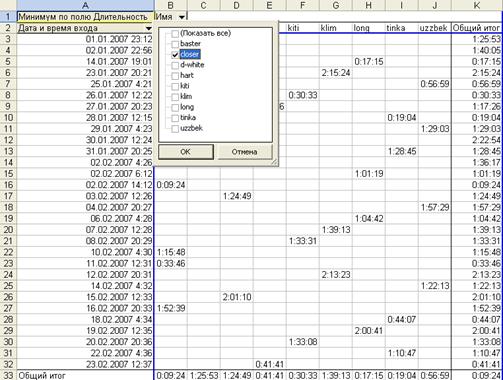Viewport: 503px width, 380px height.
Task: Select cell with 01.01.2007 23:12
Action: 85,39
